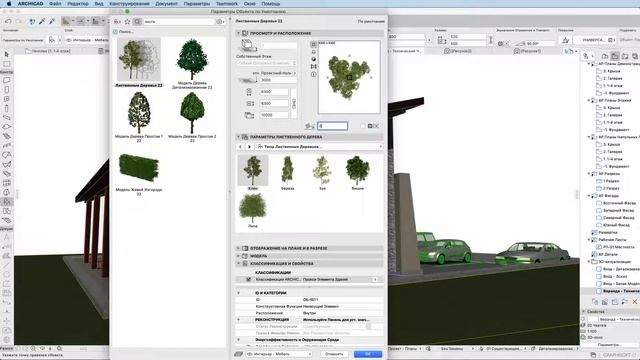The image size is (640, 360).
Task: Switch preview to 2D plan view icon
Action: tap(313, 44)
